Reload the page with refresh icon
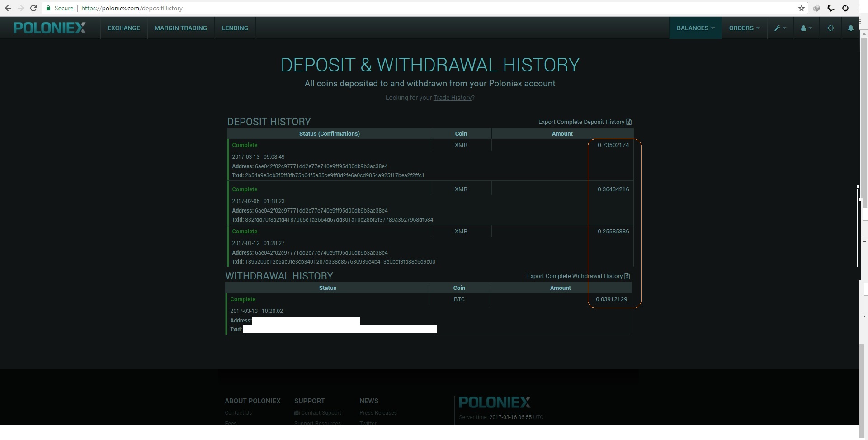Screen dimensions: 868x440 click(x=33, y=8)
